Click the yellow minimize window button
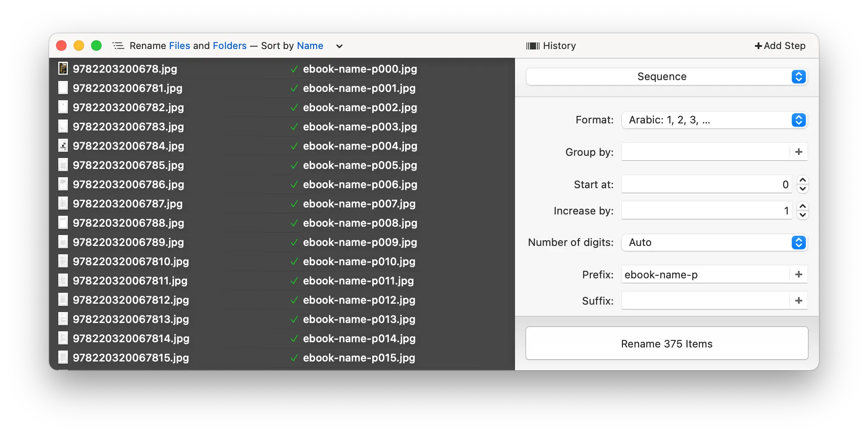 coord(79,46)
